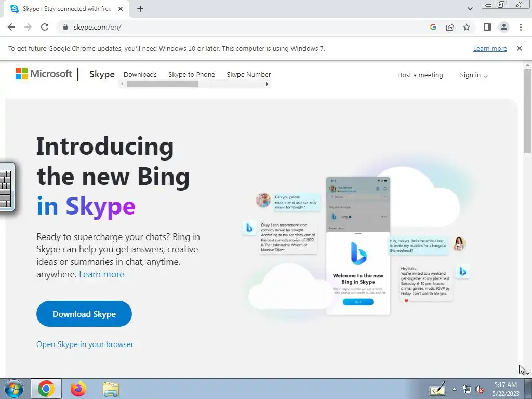Click the nav scrollbar left arrow

[122, 84]
